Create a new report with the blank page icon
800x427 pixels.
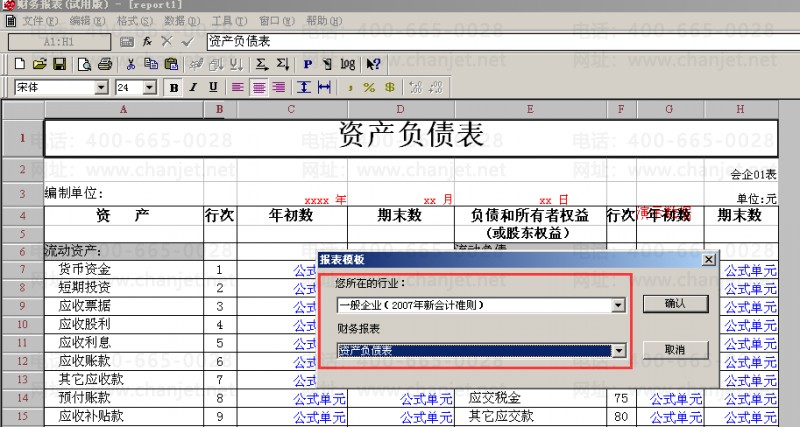19,64
